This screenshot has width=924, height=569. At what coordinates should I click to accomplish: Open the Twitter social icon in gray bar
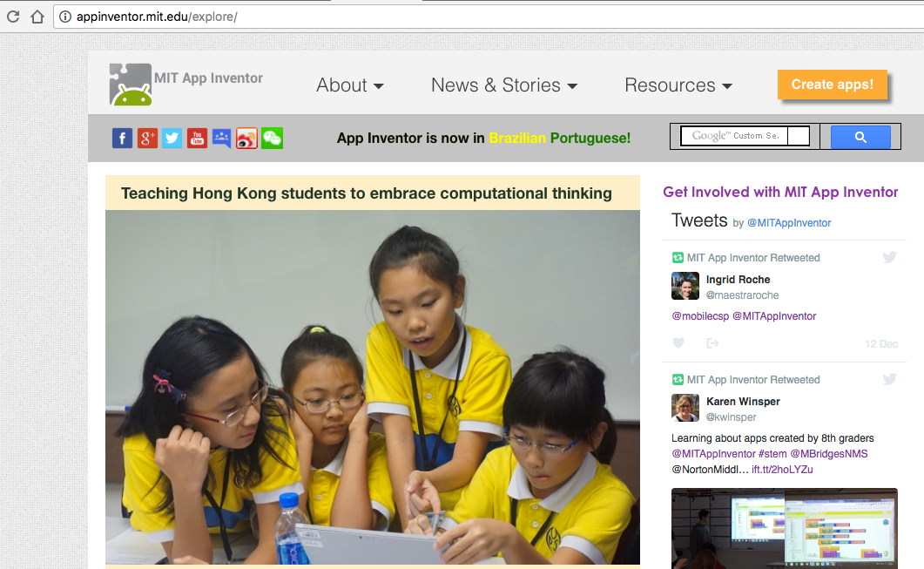172,138
